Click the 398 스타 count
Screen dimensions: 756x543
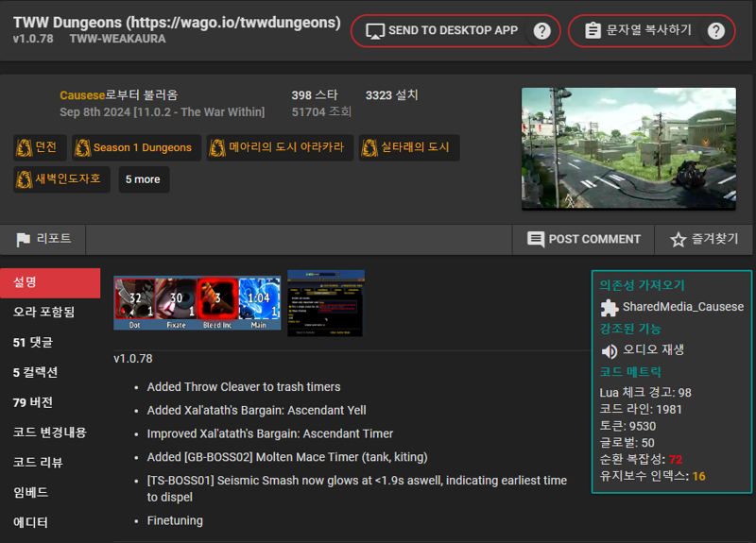tap(315, 95)
